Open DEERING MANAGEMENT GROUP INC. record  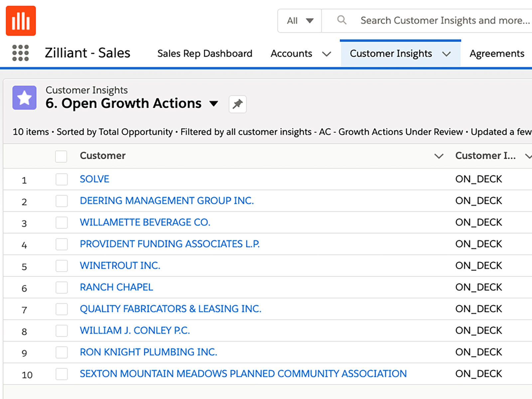167,200
